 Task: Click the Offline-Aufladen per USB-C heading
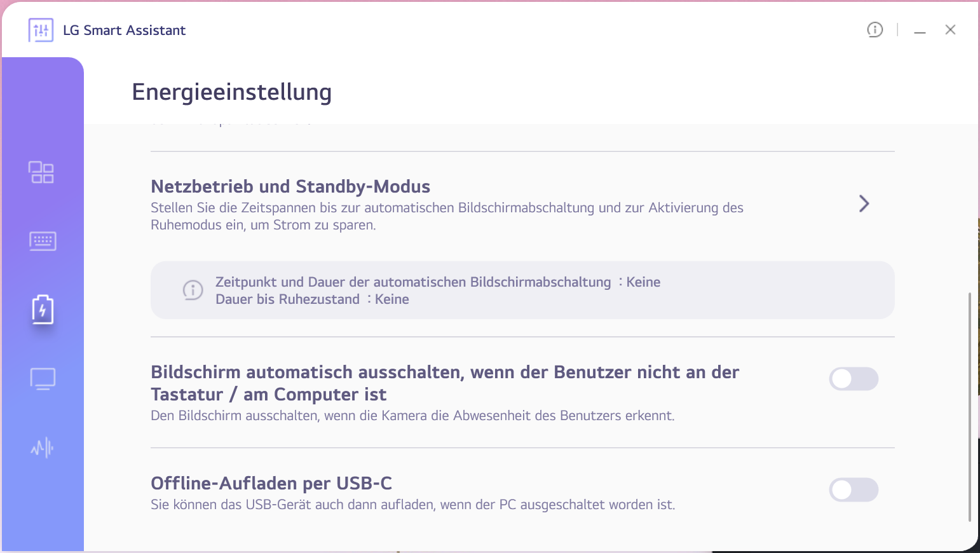271,484
